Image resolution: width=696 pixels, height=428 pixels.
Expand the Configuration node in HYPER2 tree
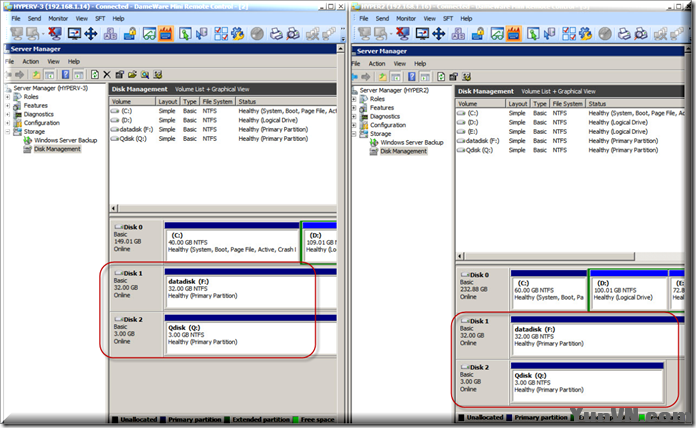355,125
